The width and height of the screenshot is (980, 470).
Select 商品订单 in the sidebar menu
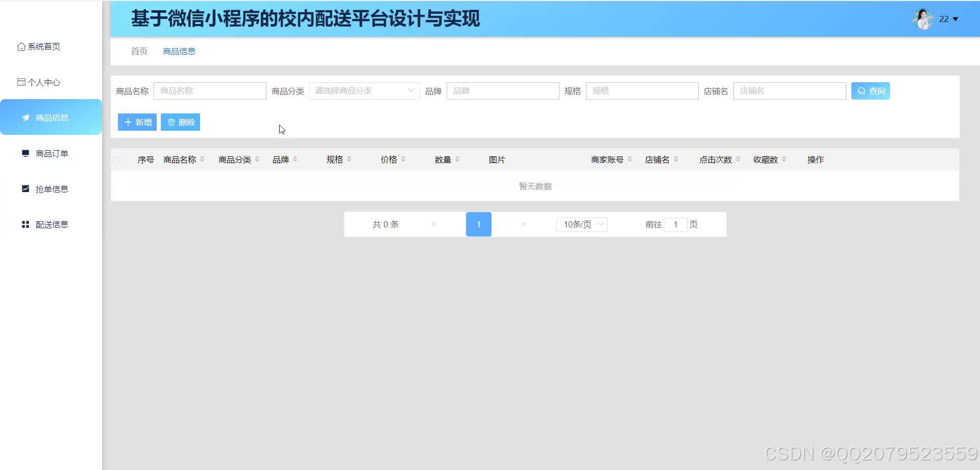51,153
